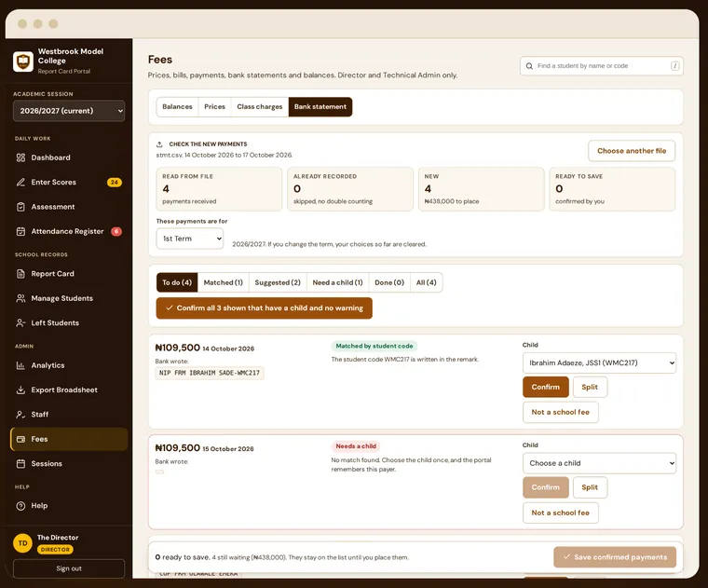
Task: Click Choose another file button
Action: [632, 151]
